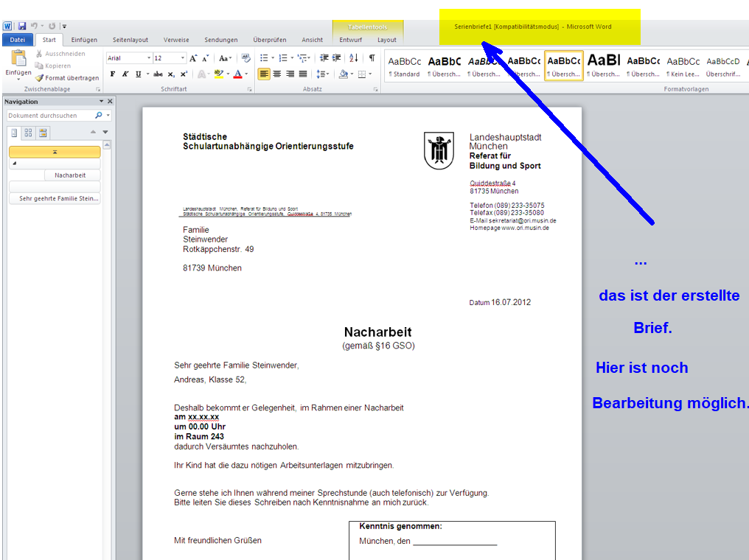Toggle paragraph marks display

(372, 58)
